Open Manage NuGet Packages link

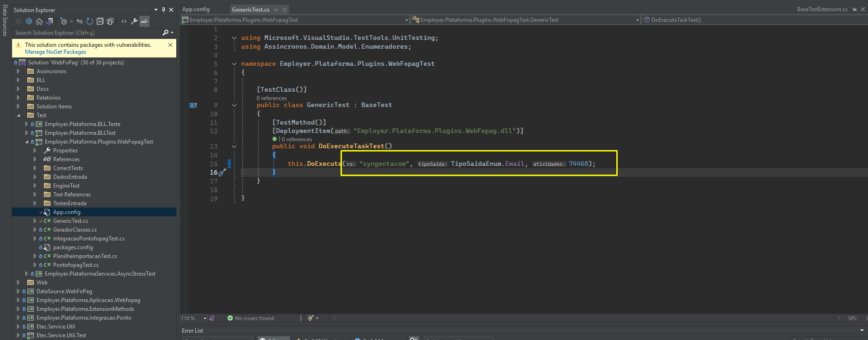coord(56,52)
